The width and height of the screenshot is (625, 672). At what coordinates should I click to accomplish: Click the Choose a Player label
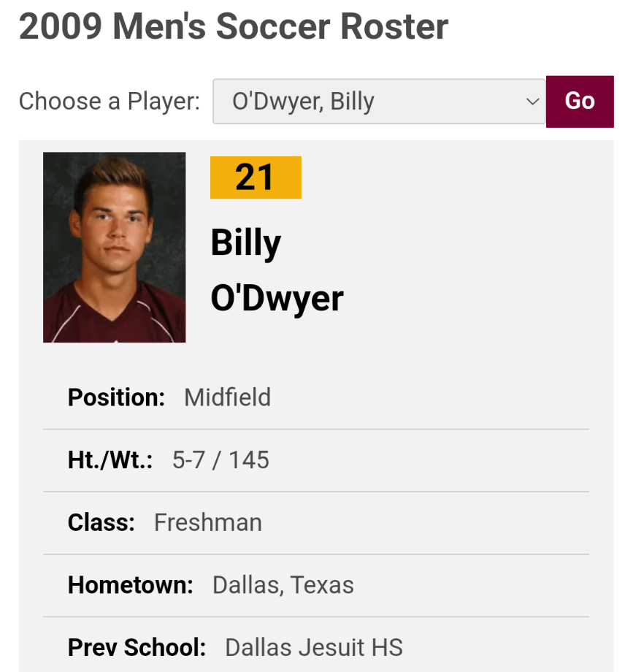[x=109, y=102]
